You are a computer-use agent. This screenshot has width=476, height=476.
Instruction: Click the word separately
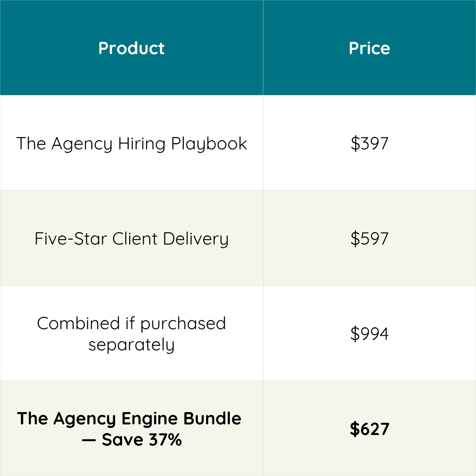[131, 345]
